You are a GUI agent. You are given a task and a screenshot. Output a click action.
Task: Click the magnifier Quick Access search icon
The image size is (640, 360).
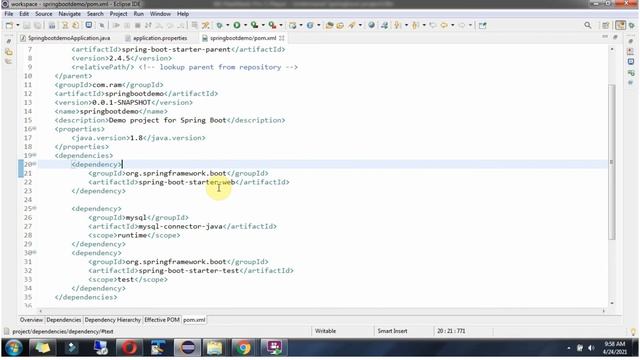(588, 25)
